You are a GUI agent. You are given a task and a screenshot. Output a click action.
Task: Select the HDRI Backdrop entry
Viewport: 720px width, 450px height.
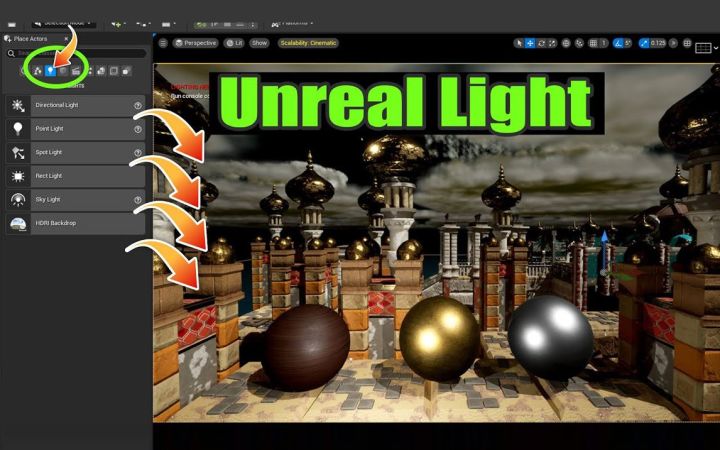click(x=75, y=223)
